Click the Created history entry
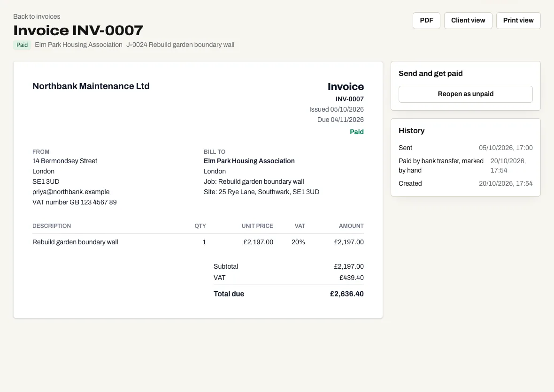Image resolution: width=554 pixels, height=392 pixels. (x=466, y=183)
